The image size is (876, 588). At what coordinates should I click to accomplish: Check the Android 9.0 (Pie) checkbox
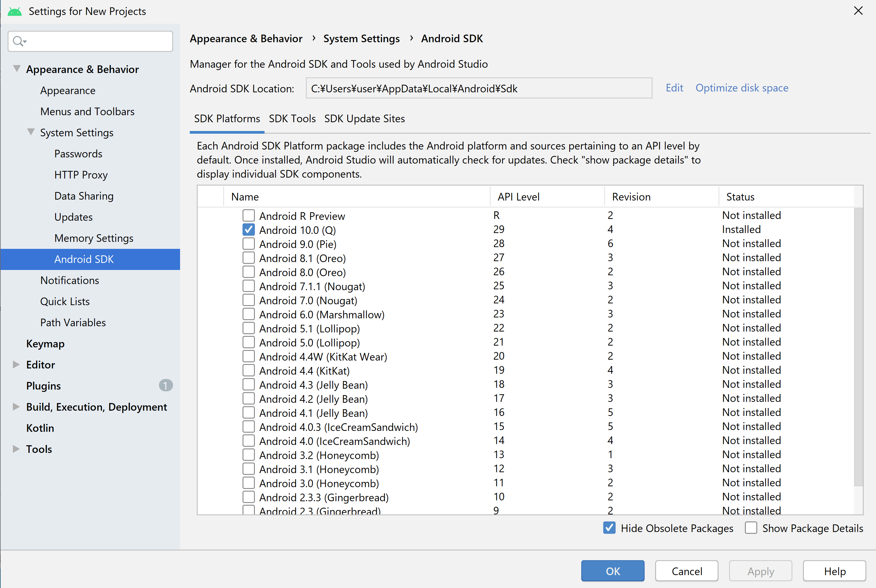pyautogui.click(x=248, y=244)
